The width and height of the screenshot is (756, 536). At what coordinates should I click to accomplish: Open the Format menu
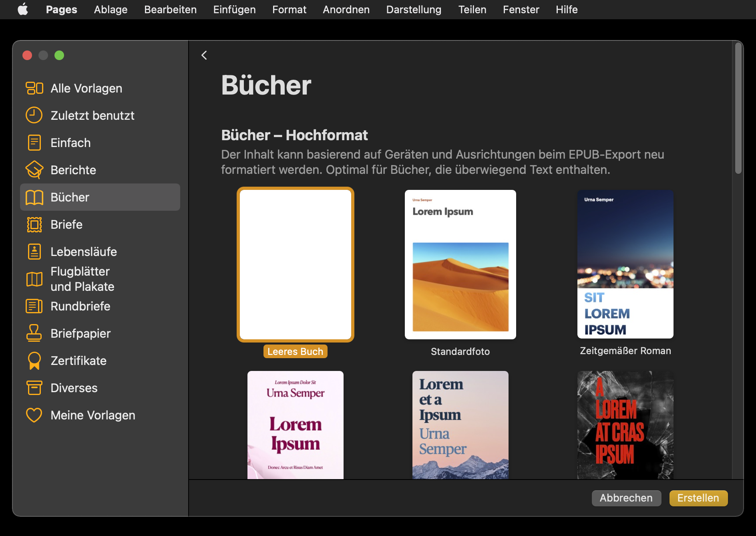tap(289, 9)
